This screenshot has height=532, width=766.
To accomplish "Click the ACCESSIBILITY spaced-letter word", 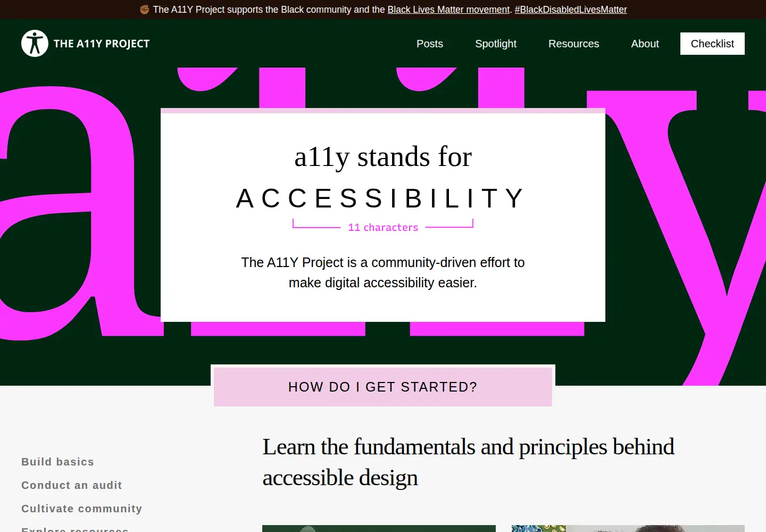I will pyautogui.click(x=381, y=198).
